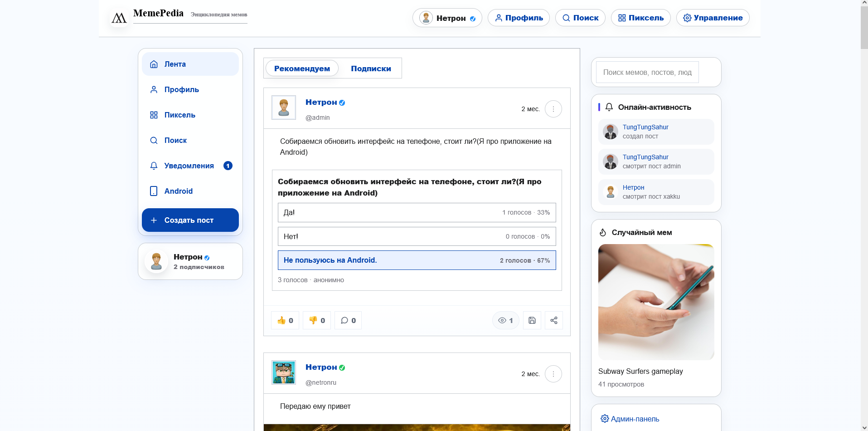
Task: Click the notifications count badge
Action: [x=228, y=166]
